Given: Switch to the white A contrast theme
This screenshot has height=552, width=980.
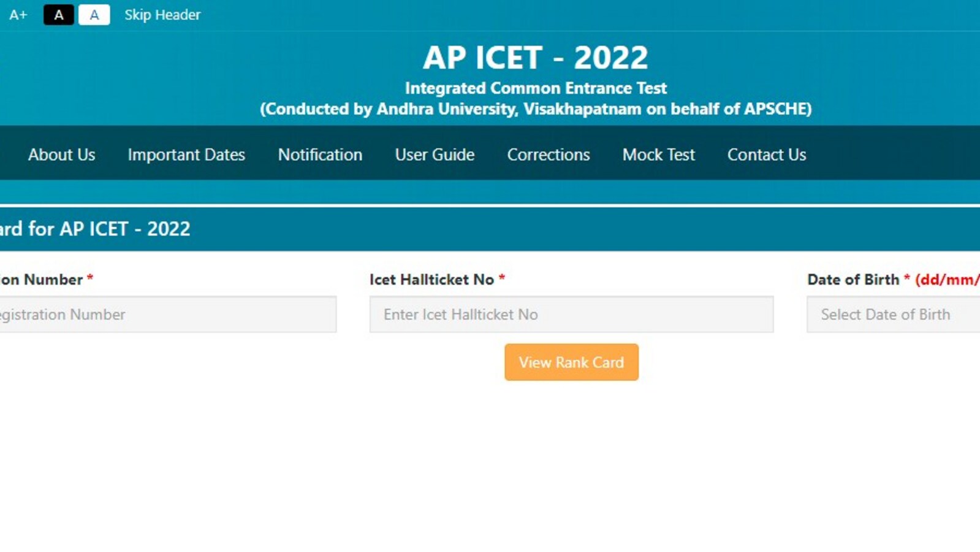Looking at the screenshot, I should tap(94, 15).
